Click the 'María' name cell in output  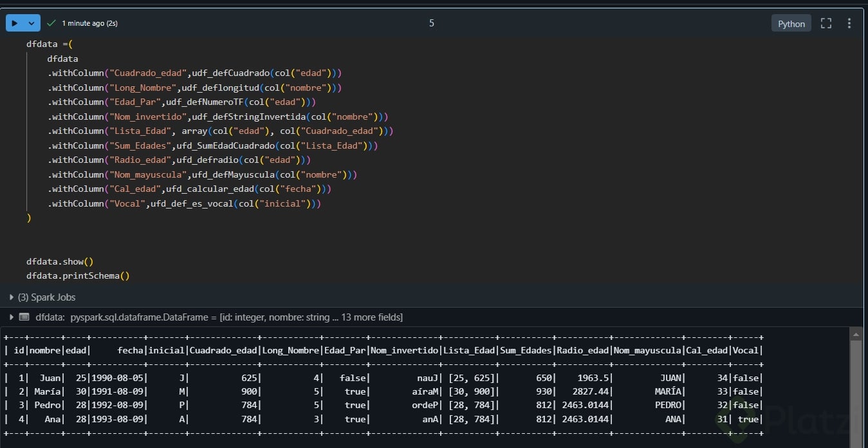point(47,391)
